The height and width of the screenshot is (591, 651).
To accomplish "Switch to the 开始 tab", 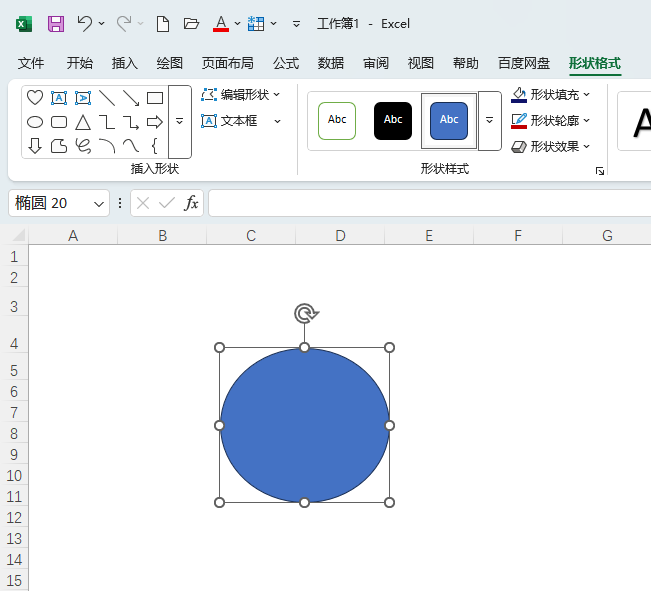I will (x=80, y=63).
